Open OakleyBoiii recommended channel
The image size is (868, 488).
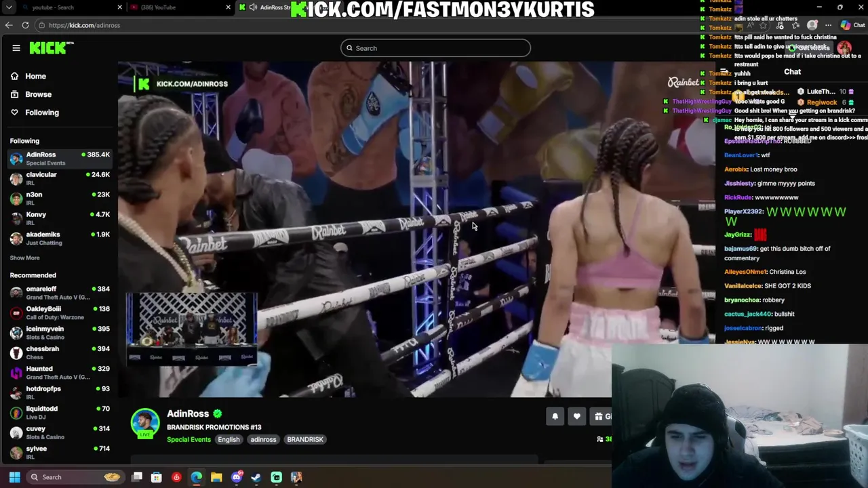[x=60, y=312]
